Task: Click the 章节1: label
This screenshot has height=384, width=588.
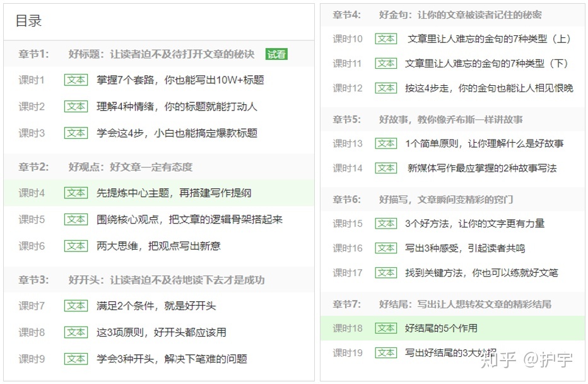Action: tap(33, 54)
